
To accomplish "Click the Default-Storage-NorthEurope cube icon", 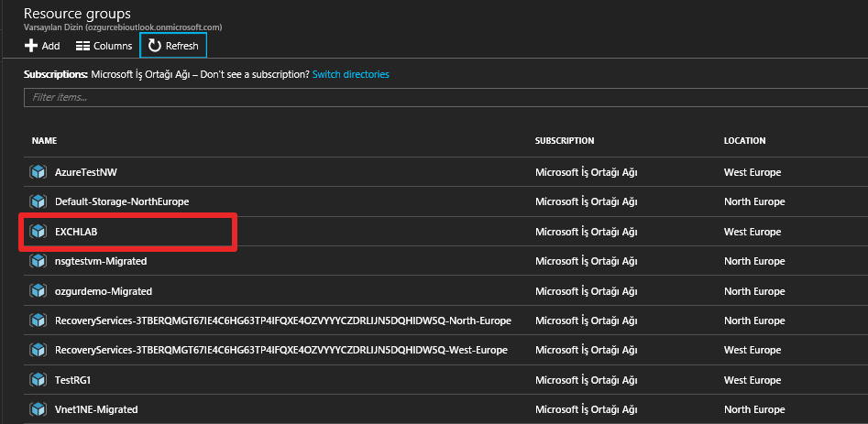I will tap(38, 201).
